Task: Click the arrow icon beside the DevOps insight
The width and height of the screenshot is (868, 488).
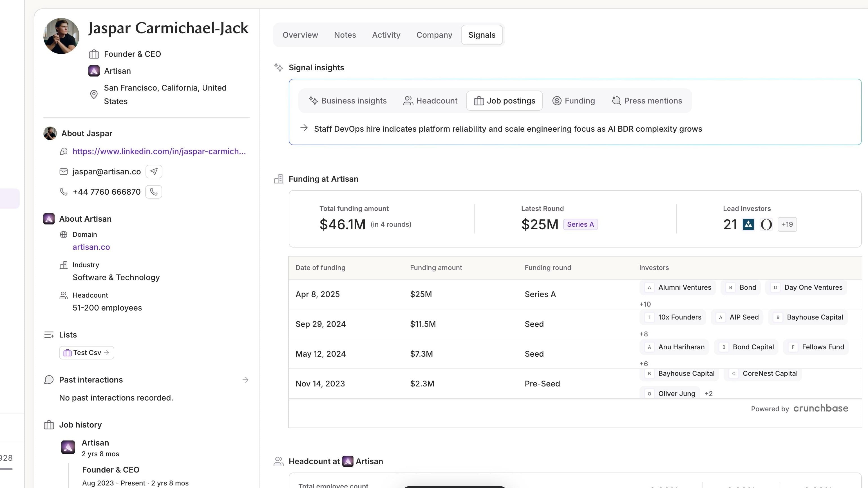Action: click(304, 128)
